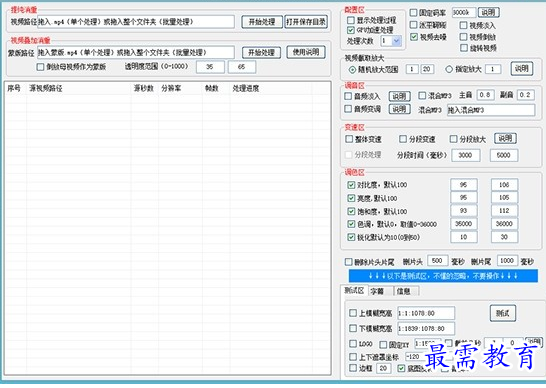Enable 音频变调 checkbox
The image size is (546, 388).
click(x=348, y=109)
